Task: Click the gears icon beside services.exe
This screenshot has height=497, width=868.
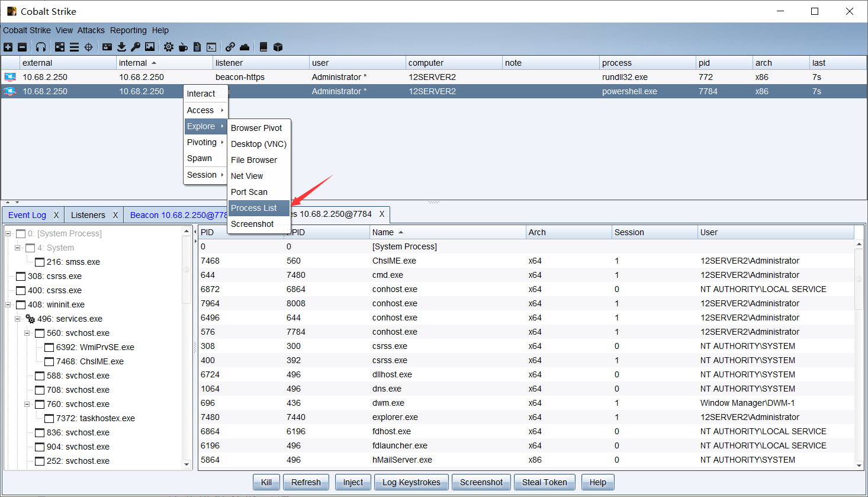Action: click(30, 319)
